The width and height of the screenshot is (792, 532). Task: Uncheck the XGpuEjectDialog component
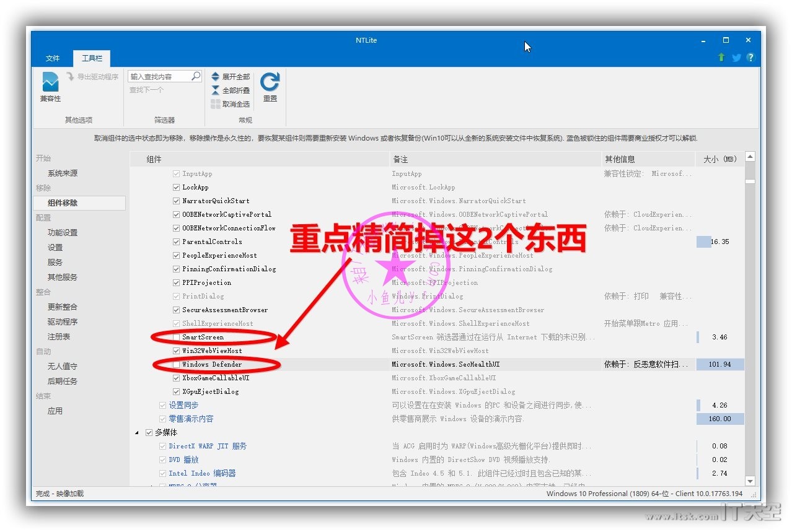[x=177, y=391]
